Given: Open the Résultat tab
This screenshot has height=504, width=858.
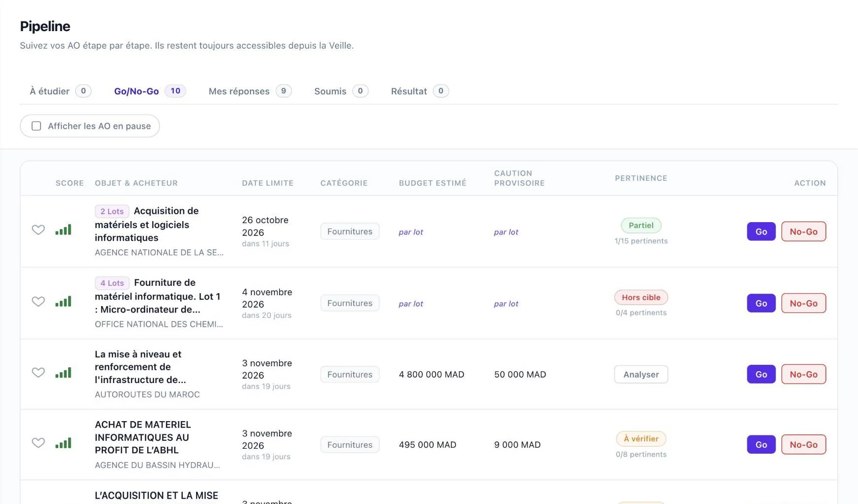Looking at the screenshot, I should [420, 91].
